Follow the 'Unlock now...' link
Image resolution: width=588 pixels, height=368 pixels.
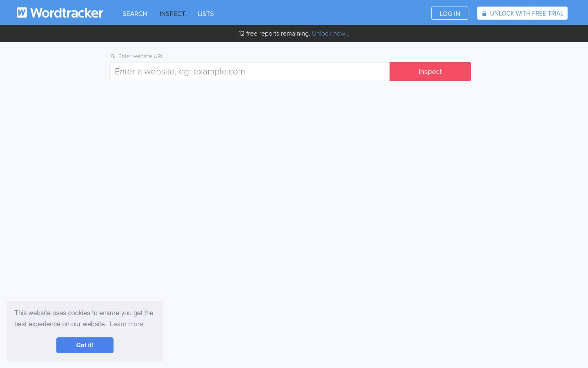point(330,34)
